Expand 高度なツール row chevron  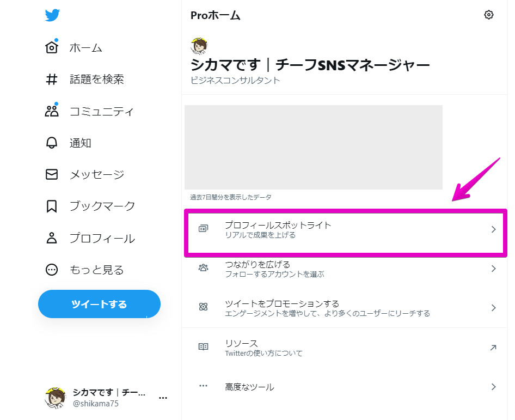point(493,386)
